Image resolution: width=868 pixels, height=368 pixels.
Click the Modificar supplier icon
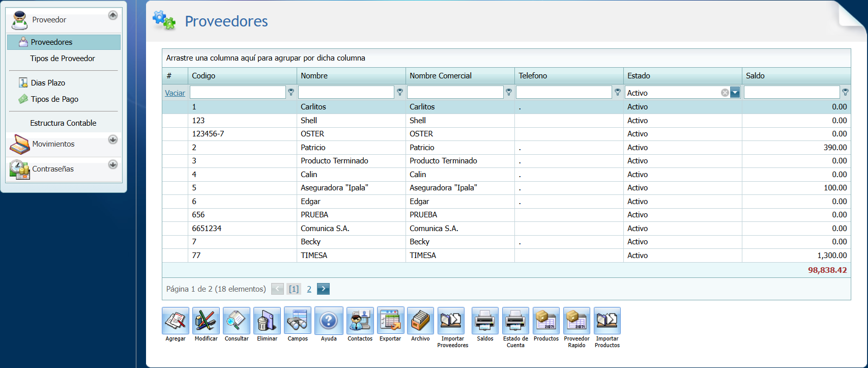click(x=206, y=321)
